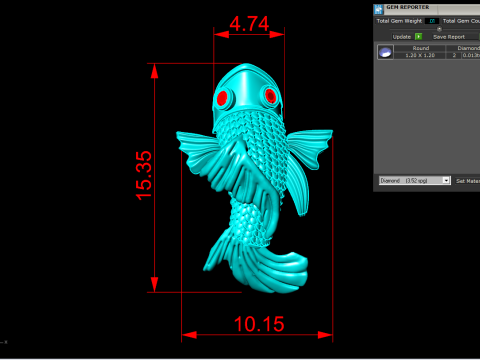Image resolution: width=480 pixels, height=360 pixels.
Task: Click the Set Material button
Action: [x=467, y=181]
